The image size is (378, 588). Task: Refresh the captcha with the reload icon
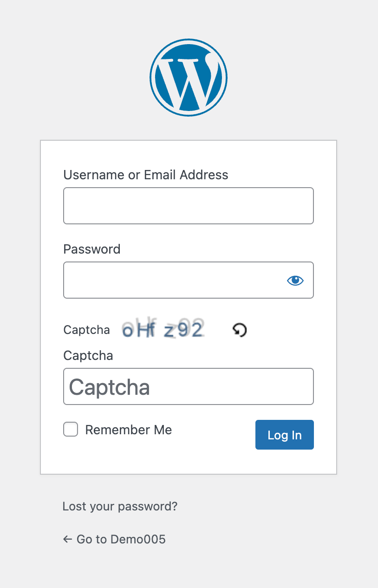(x=239, y=330)
